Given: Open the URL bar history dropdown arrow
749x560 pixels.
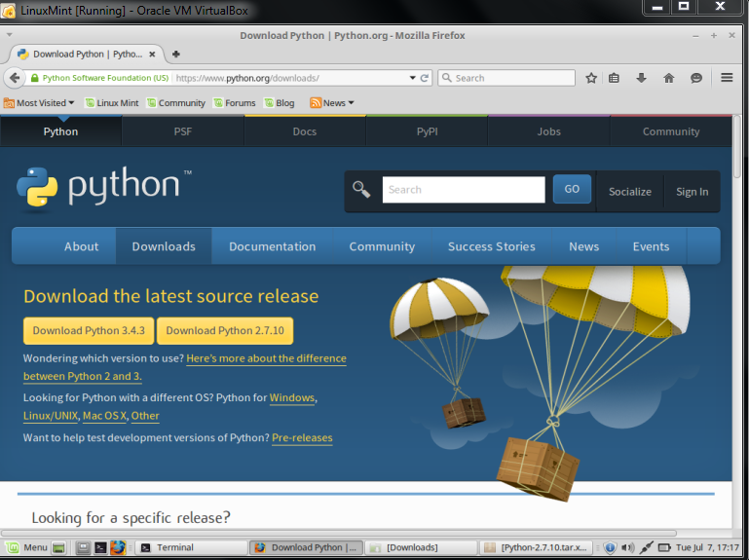Looking at the screenshot, I should click(412, 78).
